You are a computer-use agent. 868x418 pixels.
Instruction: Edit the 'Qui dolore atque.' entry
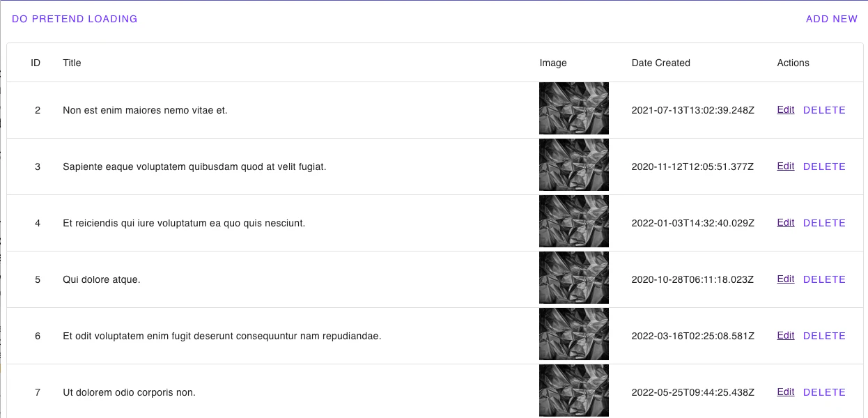(x=785, y=279)
